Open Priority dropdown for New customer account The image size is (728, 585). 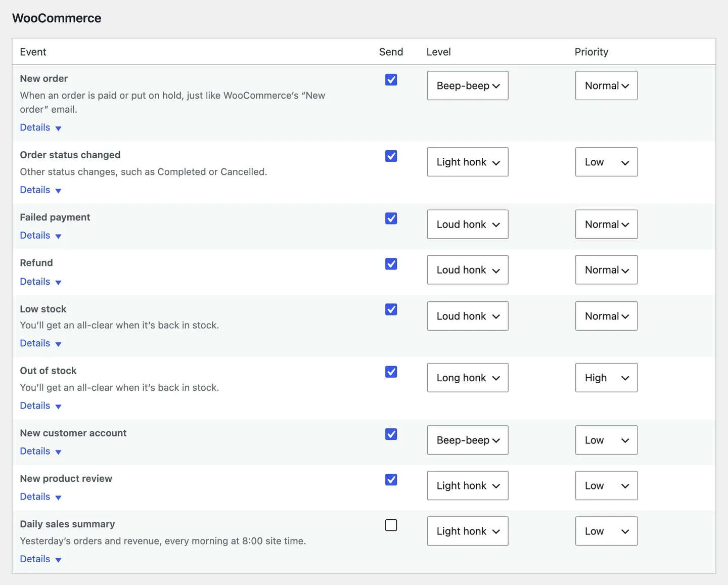606,440
